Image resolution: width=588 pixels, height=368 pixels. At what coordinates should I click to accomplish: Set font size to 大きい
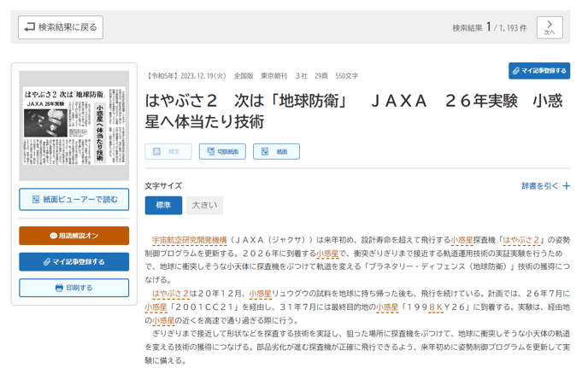pos(204,205)
